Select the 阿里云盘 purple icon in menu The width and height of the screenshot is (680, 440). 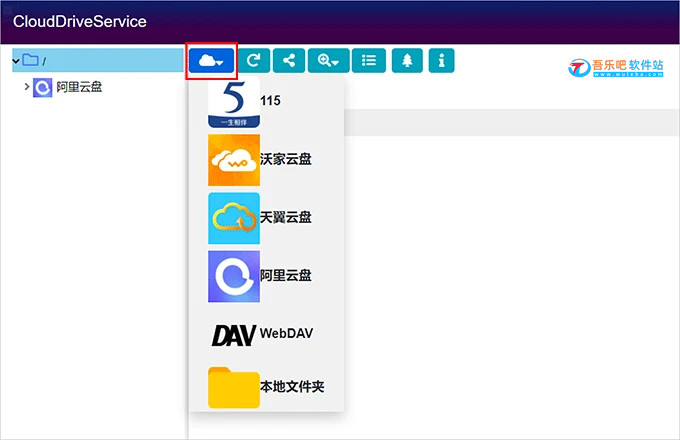click(234, 276)
